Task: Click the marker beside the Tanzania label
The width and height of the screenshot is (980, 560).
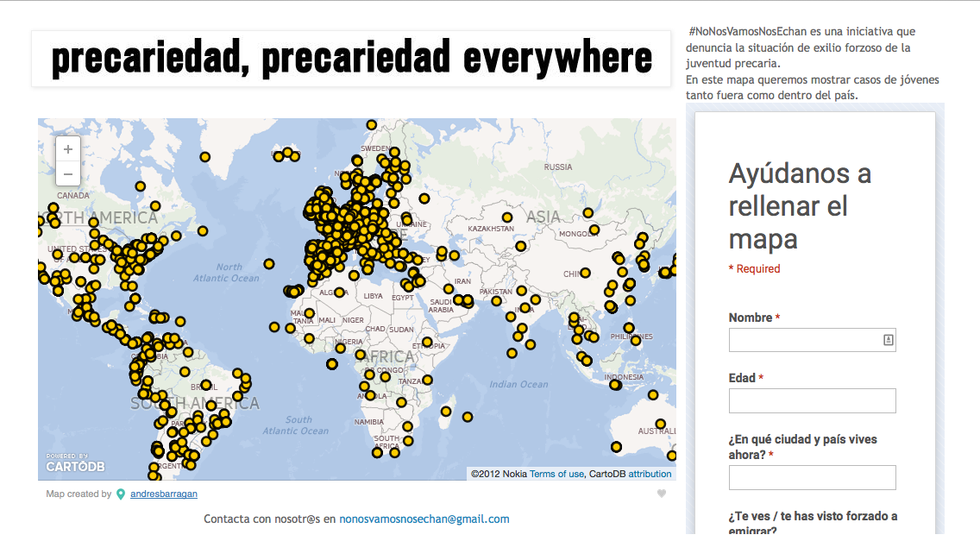Action: [x=427, y=380]
